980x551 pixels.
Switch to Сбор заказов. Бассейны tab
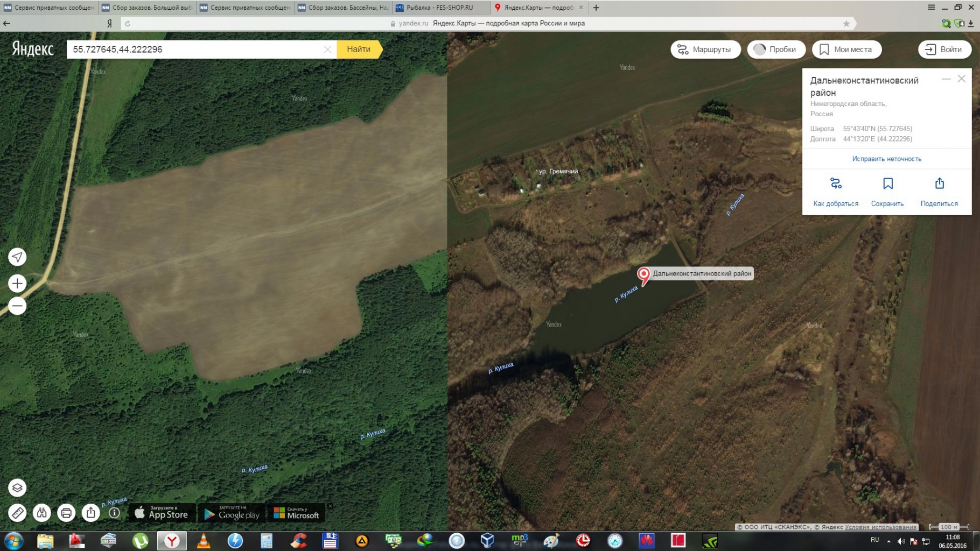tap(343, 8)
